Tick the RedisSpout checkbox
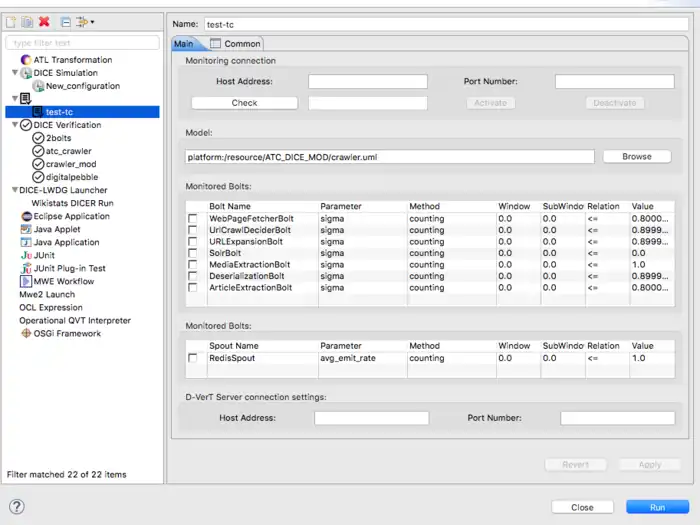700x525 pixels. [192, 358]
